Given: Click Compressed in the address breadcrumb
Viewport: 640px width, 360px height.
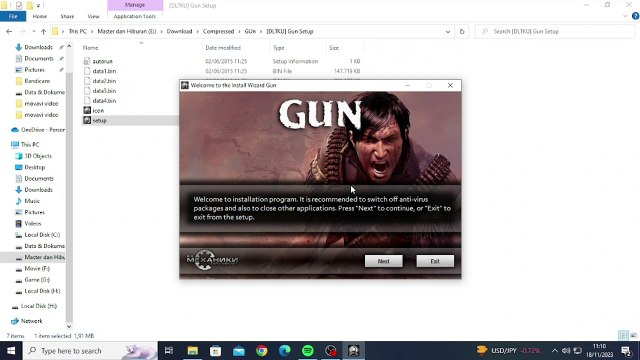Looking at the screenshot, I should pos(218,31).
